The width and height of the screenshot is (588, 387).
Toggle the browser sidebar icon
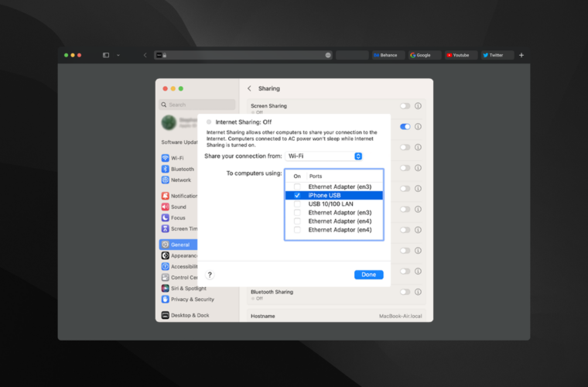tap(106, 55)
